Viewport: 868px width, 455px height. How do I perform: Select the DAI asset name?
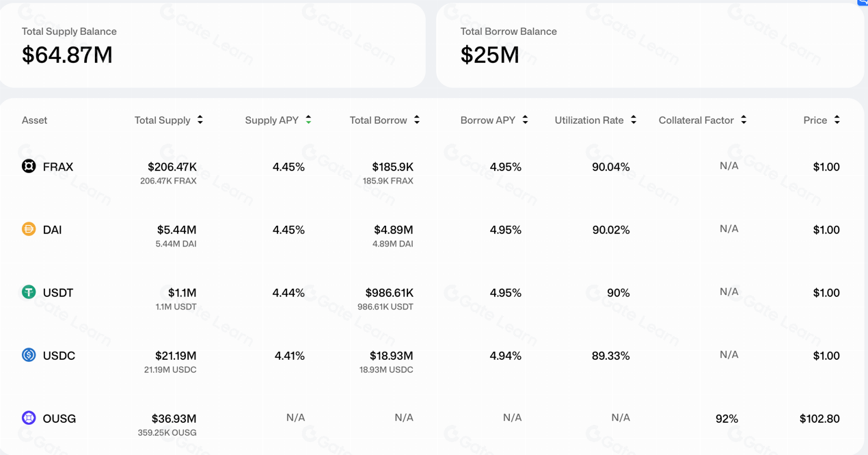point(52,230)
